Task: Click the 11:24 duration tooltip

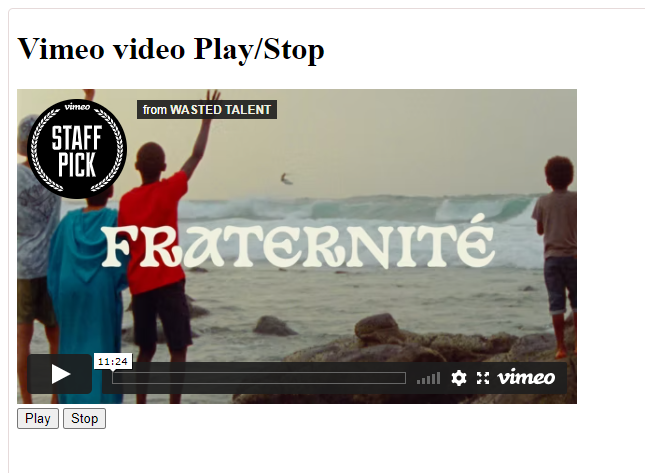Action: click(x=113, y=362)
